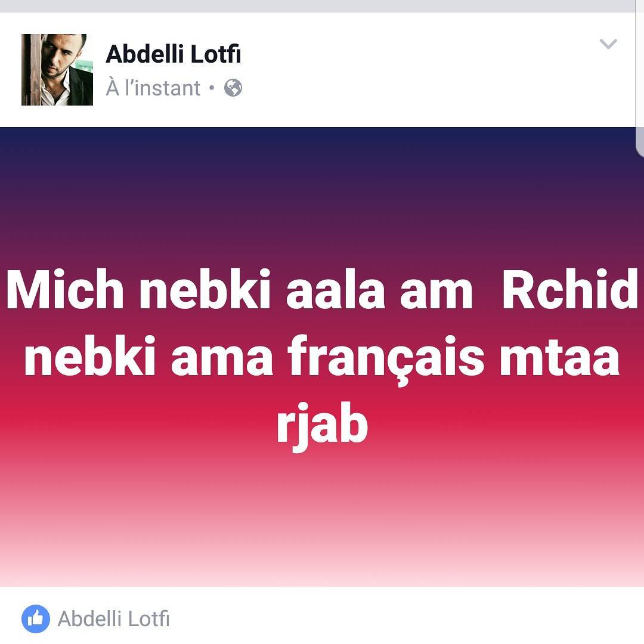Image resolution: width=644 pixels, height=644 pixels.
Task: Click the scrollbar handle on the right edge
Action: pos(640,142)
